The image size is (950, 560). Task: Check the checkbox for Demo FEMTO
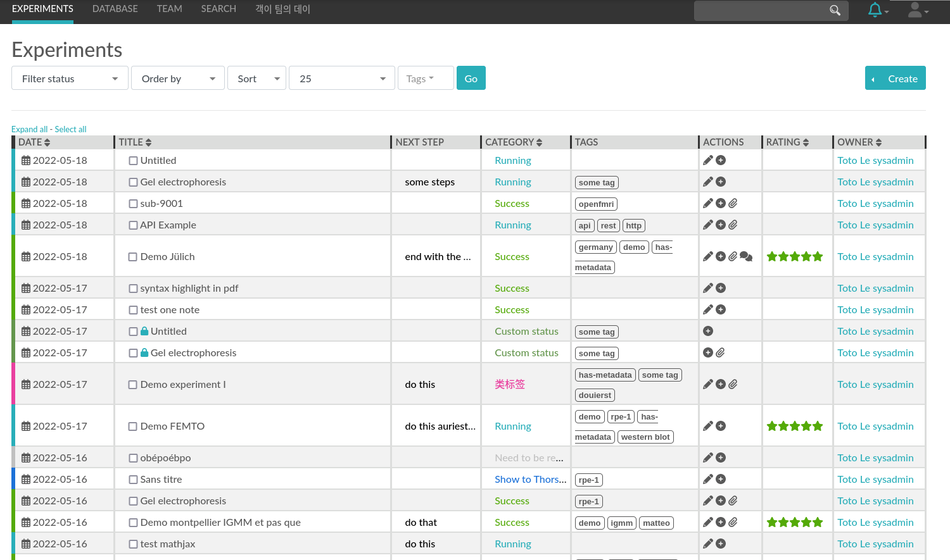(x=133, y=425)
